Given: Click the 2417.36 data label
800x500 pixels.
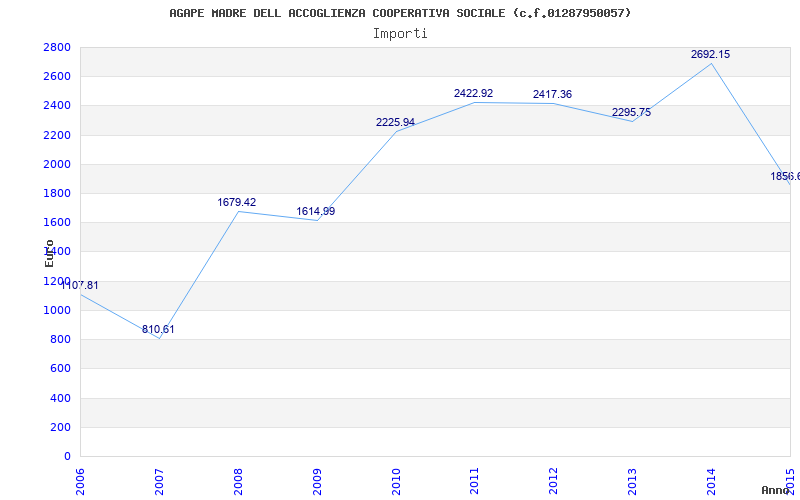Looking at the screenshot, I should pyautogui.click(x=553, y=94).
